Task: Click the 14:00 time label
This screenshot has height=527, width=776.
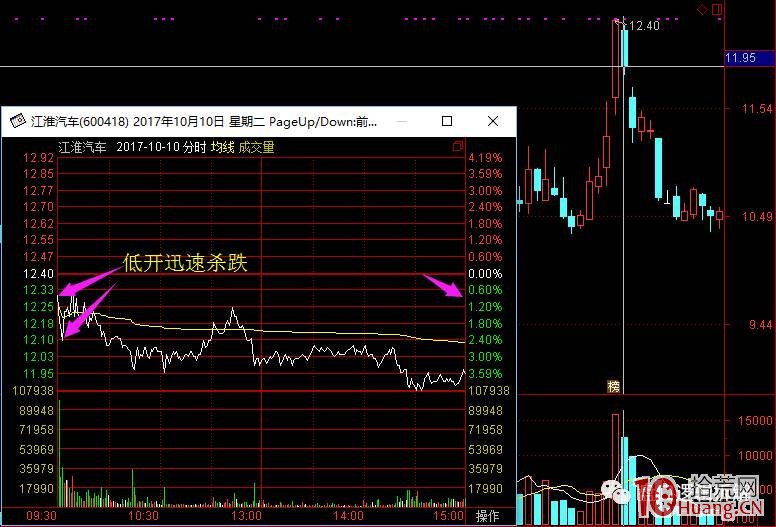Action: [x=348, y=516]
